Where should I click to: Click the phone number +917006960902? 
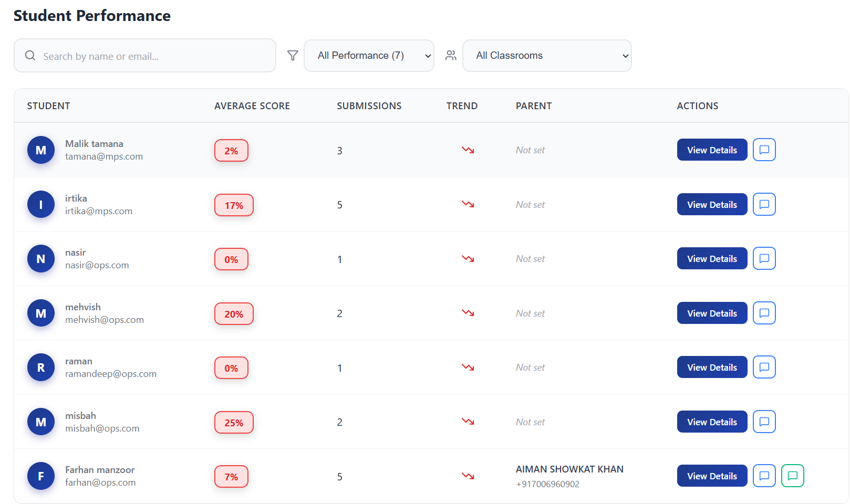547,484
